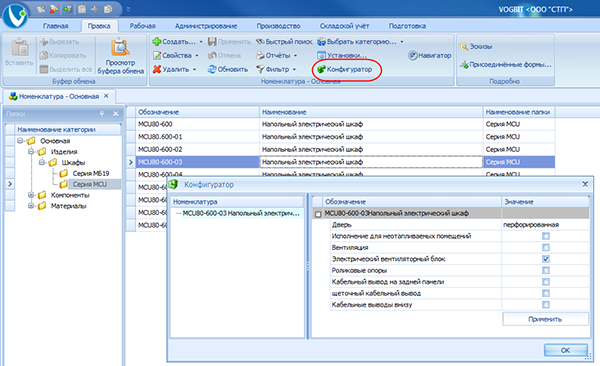
Task: Switch to the Рабочая ribbon tab
Action: 142,26
